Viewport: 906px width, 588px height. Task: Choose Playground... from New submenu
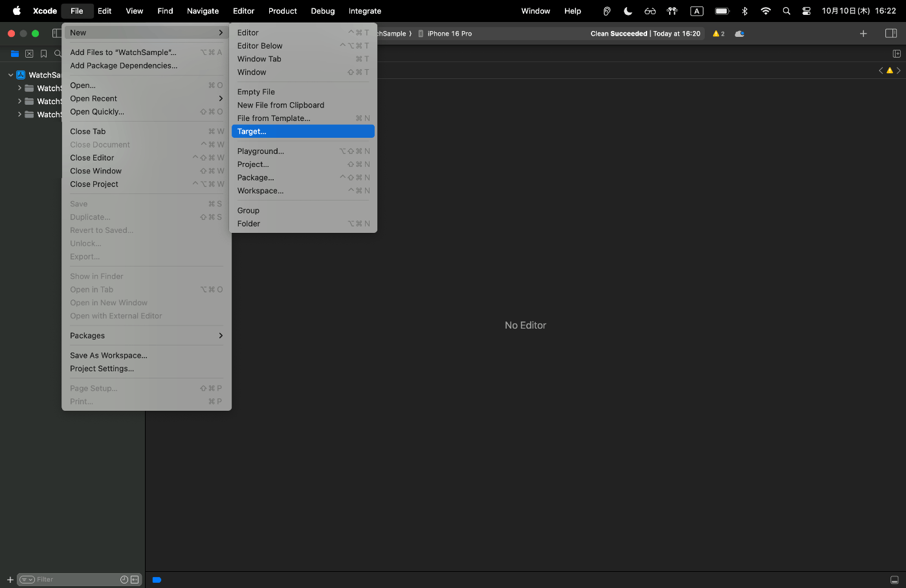tap(303, 151)
